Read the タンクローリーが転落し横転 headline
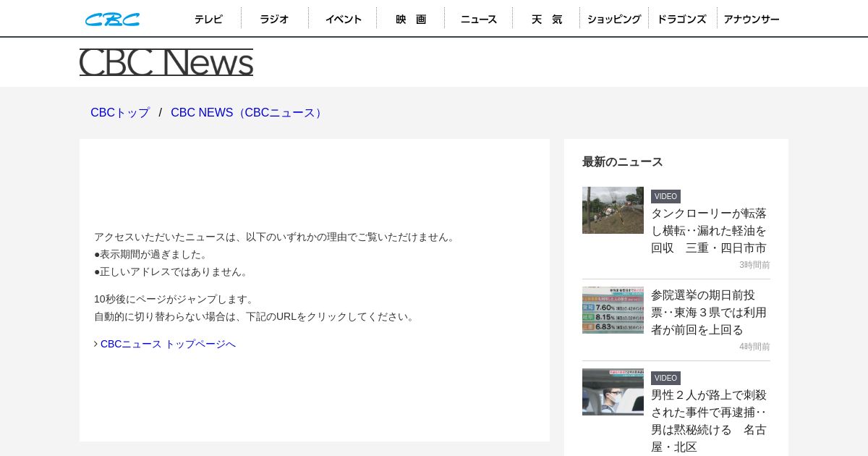The width and height of the screenshot is (868, 456). point(709,231)
